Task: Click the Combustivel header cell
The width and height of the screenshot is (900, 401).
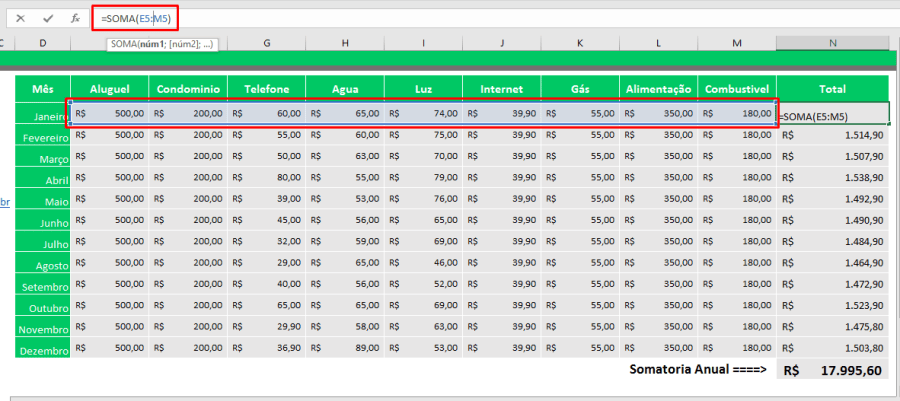Action: (737, 89)
